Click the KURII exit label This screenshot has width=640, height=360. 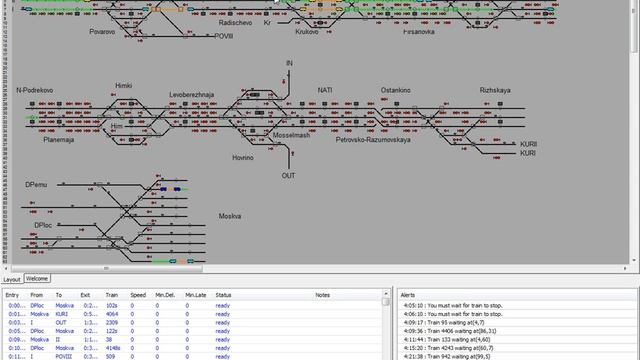coord(528,144)
